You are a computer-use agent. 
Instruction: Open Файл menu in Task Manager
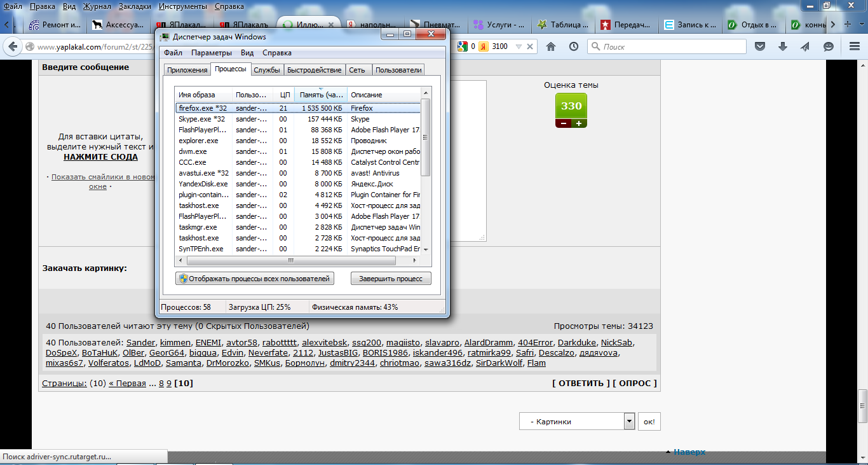pyautogui.click(x=173, y=53)
